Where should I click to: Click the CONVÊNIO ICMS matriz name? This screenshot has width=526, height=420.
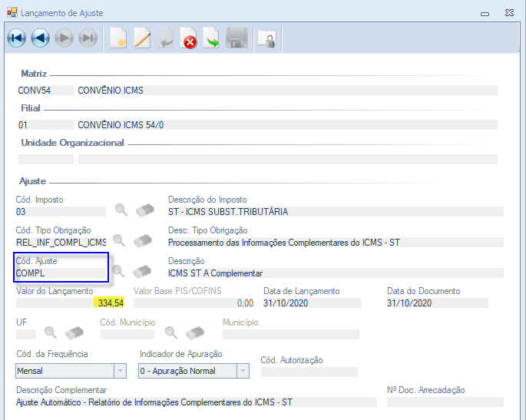[x=287, y=91]
